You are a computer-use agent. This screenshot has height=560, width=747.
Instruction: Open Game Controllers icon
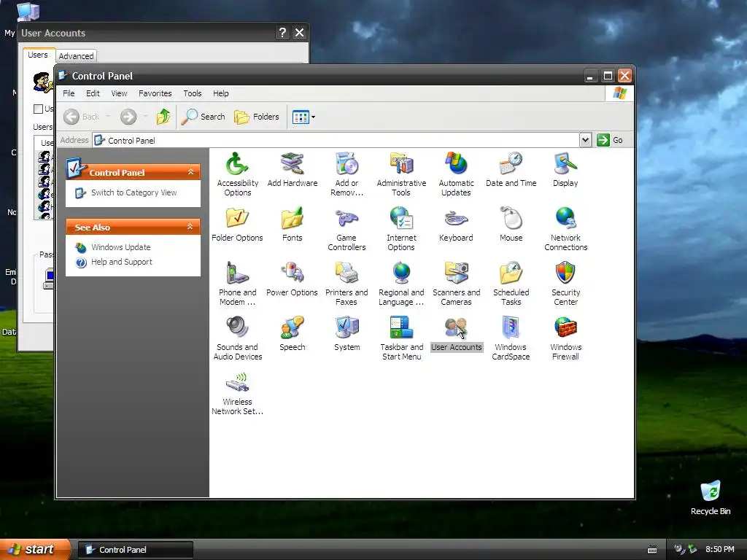pos(347,229)
